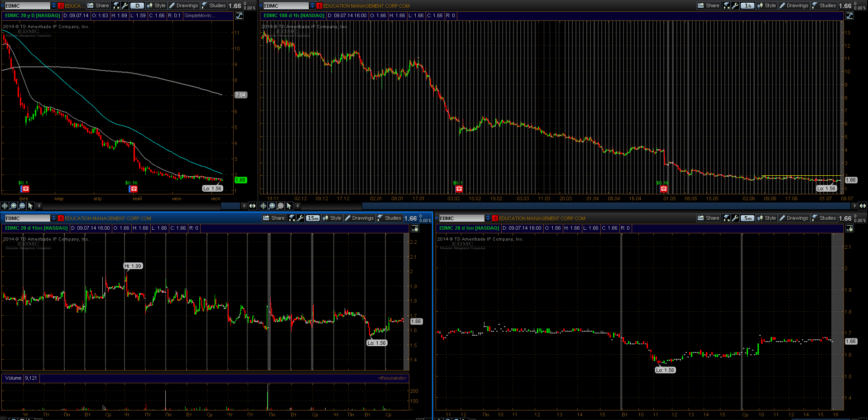Screen dimensions: 868x420
Task: Click the flask icon beside 1h timeframe
Action: (727, 5)
